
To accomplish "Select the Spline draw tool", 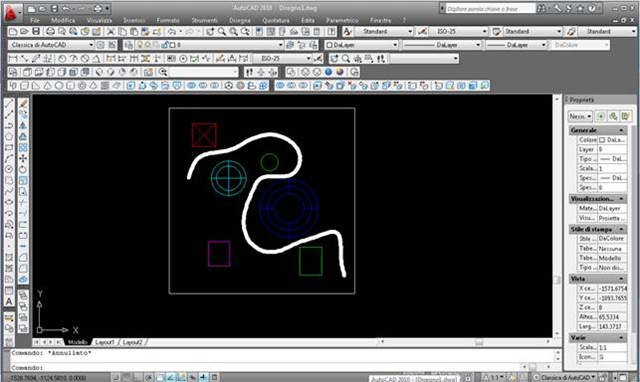I will [9, 191].
